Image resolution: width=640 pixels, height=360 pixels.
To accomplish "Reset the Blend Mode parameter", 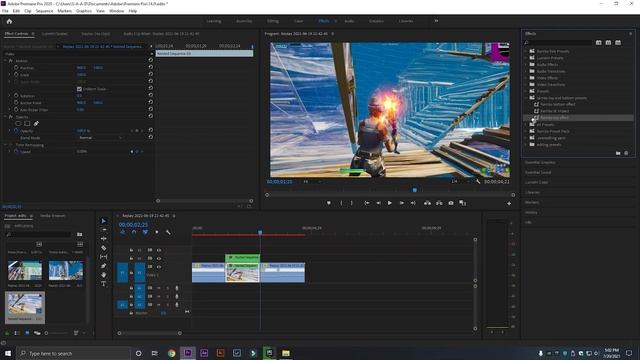I will (151, 137).
